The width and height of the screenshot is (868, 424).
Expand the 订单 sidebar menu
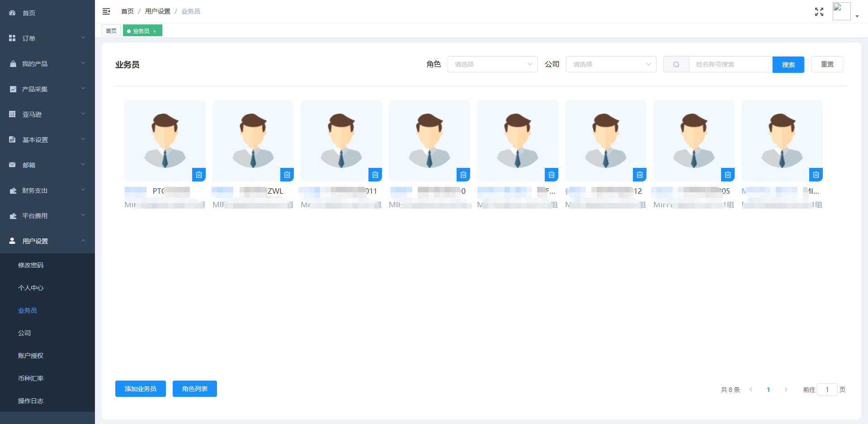(x=47, y=38)
